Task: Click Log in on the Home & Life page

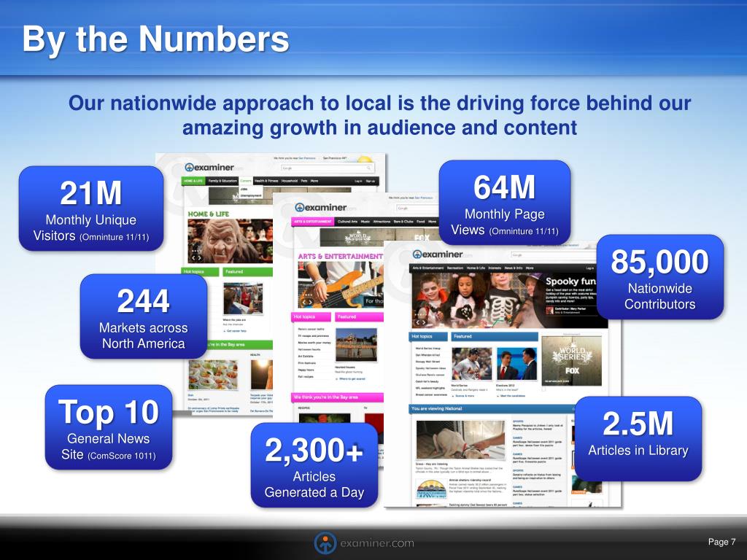Action: click(358, 181)
